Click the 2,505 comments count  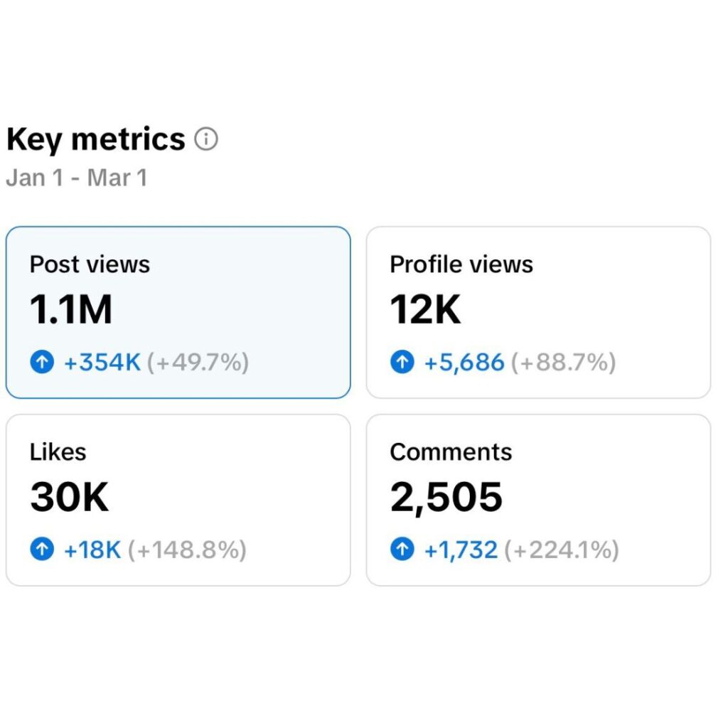[x=446, y=498]
